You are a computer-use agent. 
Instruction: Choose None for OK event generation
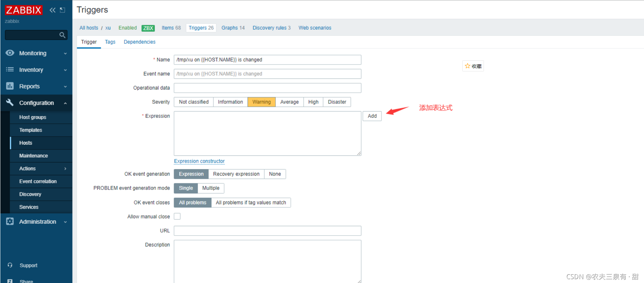(x=275, y=174)
